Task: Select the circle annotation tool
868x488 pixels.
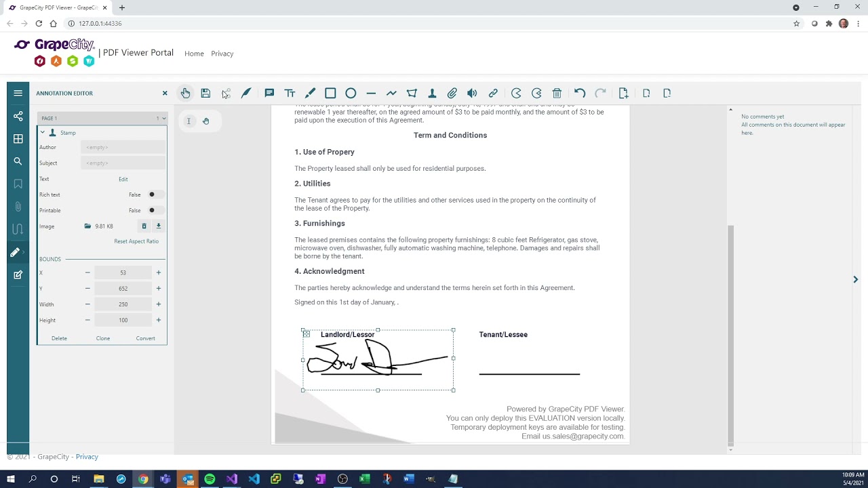Action: [x=351, y=93]
